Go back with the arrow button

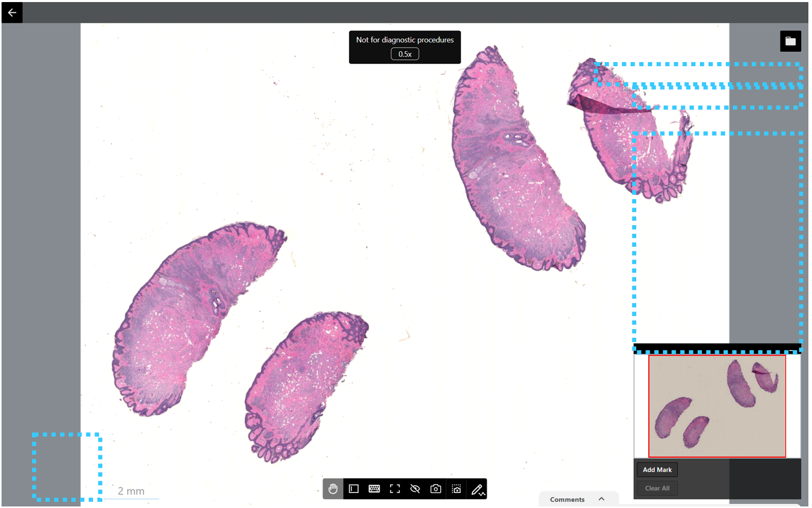(12, 12)
